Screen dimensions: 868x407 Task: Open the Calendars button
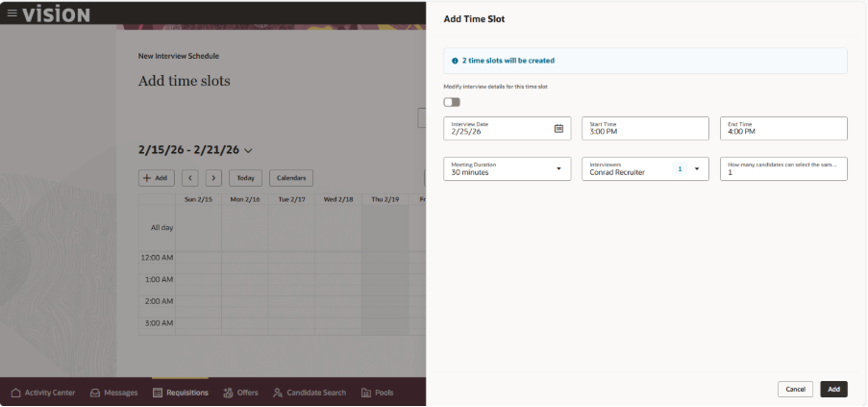pos(291,178)
